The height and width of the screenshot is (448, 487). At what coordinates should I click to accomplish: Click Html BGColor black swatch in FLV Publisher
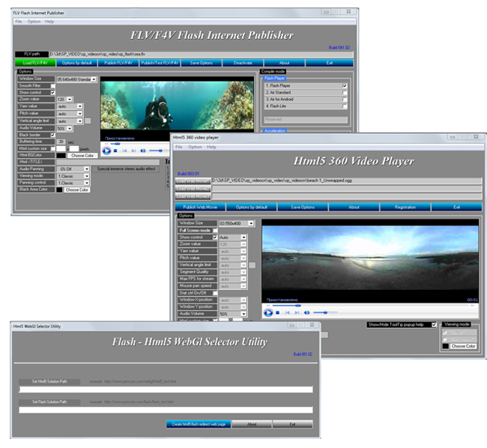coord(61,156)
